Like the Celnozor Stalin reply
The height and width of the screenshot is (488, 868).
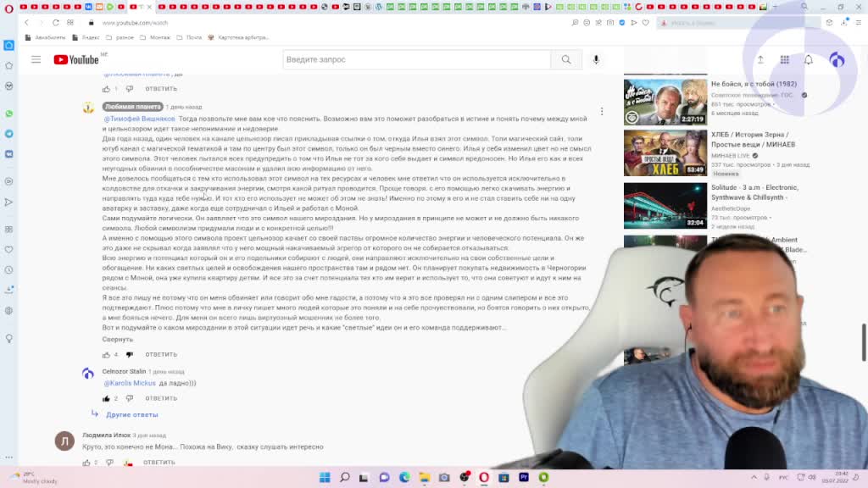coord(106,398)
